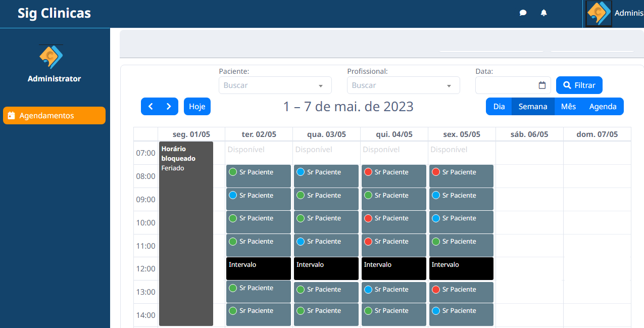Open Agendamentos in the sidebar
Image resolution: width=644 pixels, height=328 pixels.
(54, 116)
